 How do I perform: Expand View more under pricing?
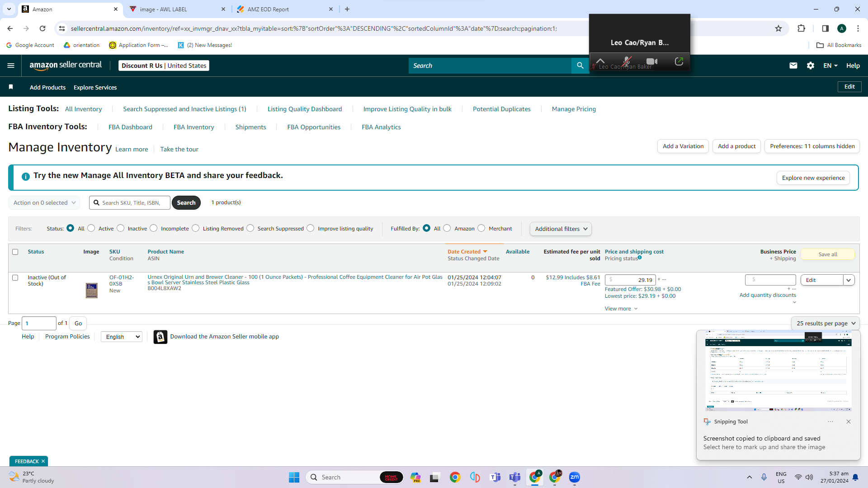[x=621, y=309]
